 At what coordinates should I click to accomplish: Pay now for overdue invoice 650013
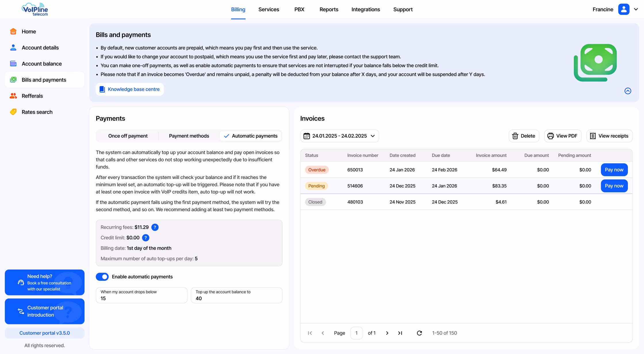[x=614, y=170]
